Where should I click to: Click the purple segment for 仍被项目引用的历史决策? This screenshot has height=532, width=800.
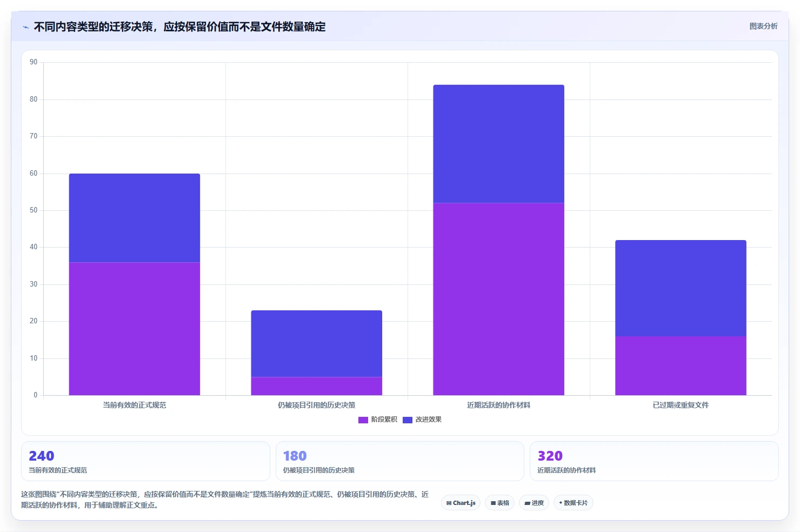pos(317,386)
